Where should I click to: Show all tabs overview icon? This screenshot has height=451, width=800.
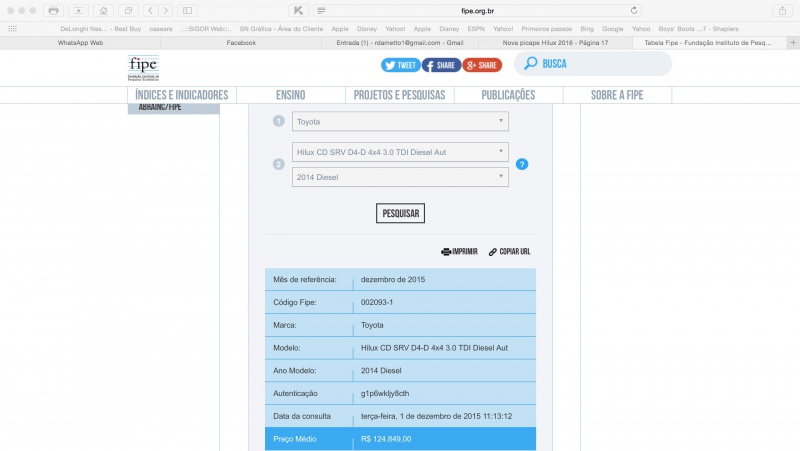tap(128, 10)
